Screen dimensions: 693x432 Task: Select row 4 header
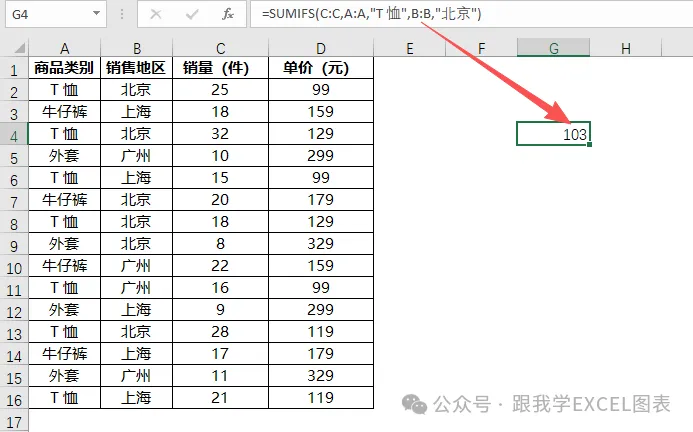14,136
